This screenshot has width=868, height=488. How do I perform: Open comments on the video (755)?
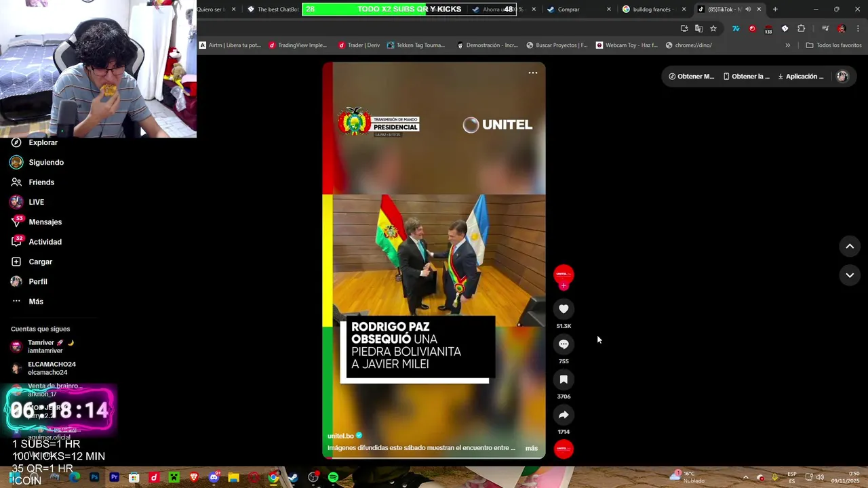point(564,344)
